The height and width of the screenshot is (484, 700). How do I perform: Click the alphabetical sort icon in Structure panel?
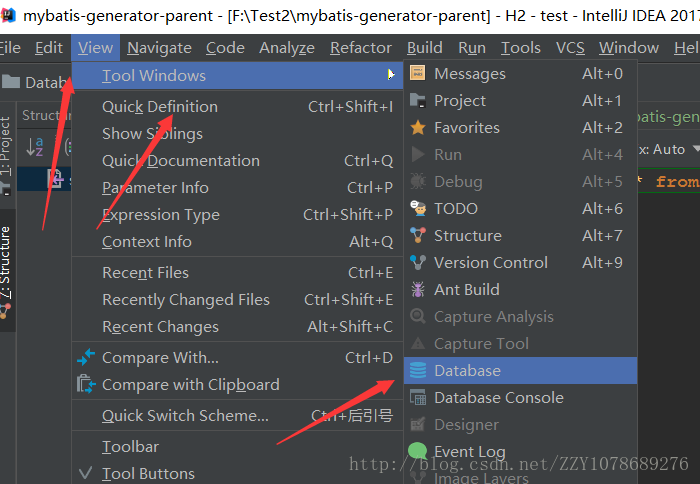point(34,146)
